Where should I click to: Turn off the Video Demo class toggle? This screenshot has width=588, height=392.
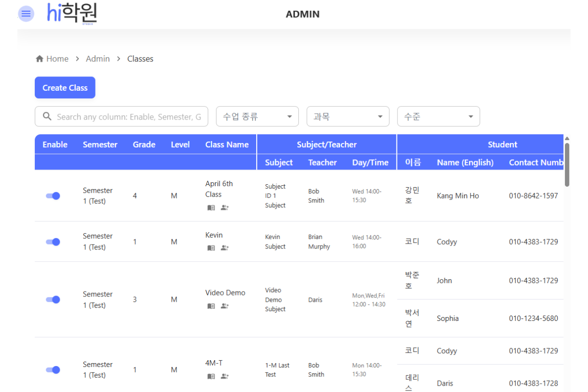tap(52, 299)
